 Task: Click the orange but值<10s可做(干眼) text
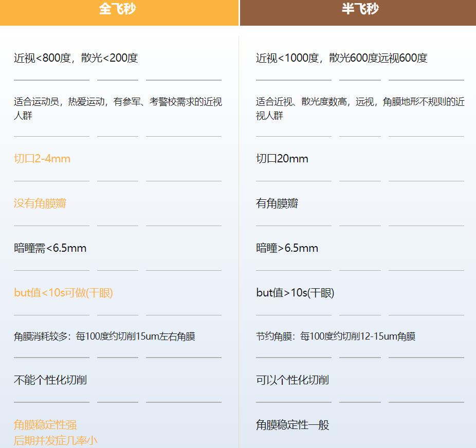click(63, 293)
